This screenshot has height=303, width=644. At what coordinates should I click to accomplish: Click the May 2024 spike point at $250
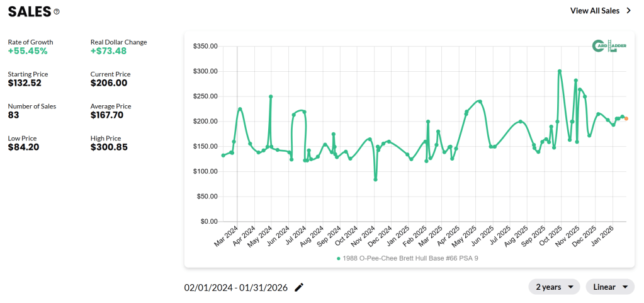tap(271, 96)
